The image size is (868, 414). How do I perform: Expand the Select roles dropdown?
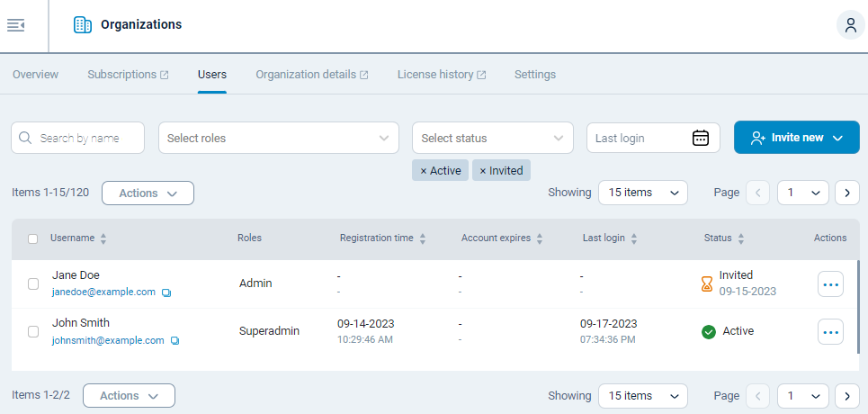pos(279,138)
